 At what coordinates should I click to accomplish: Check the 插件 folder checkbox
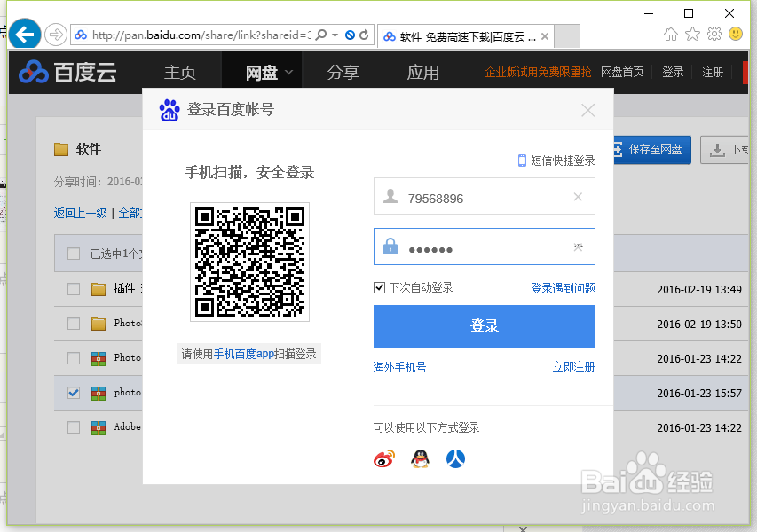(74, 289)
